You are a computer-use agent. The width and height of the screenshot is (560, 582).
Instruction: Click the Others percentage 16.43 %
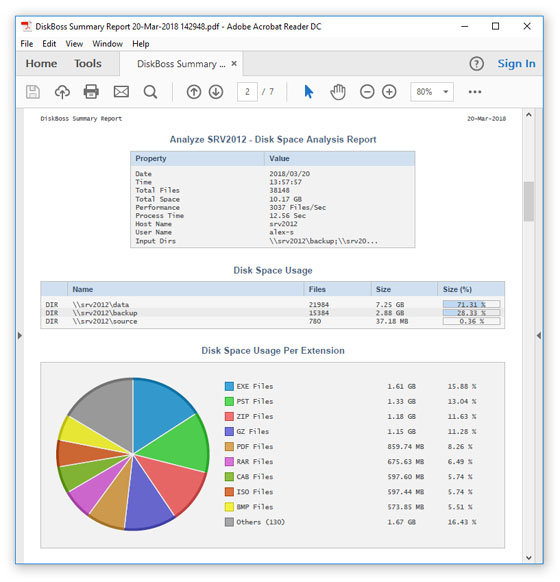pyautogui.click(x=462, y=522)
